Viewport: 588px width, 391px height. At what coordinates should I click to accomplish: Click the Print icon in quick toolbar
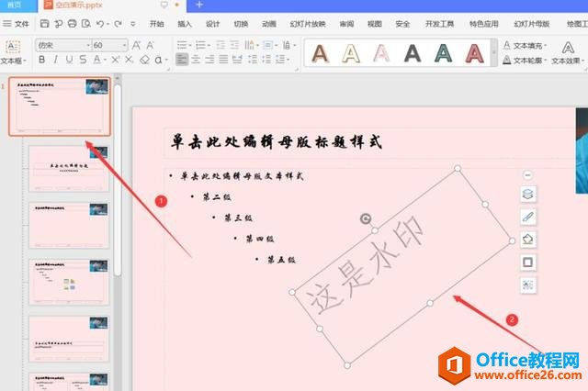[72, 24]
